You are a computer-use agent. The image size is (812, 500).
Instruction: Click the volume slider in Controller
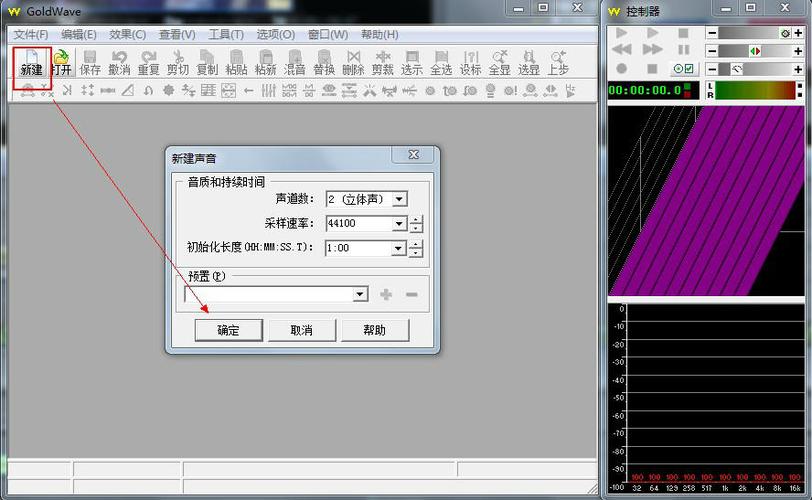coord(755,34)
